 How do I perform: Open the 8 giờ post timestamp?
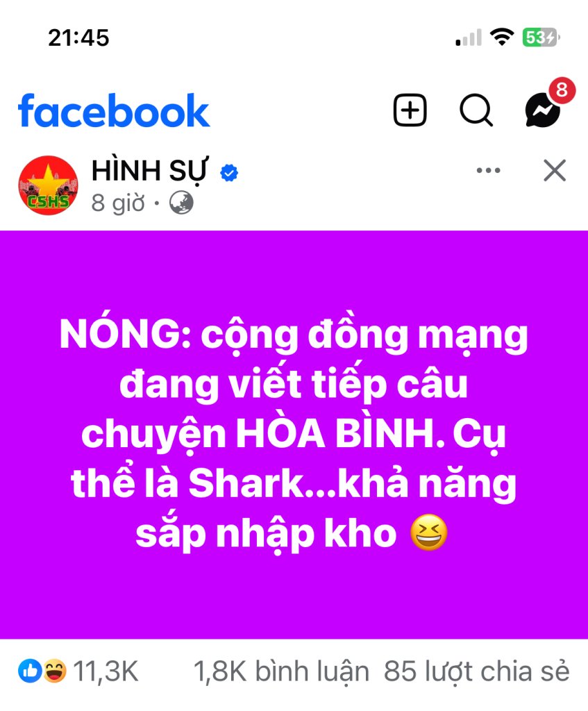point(118,203)
